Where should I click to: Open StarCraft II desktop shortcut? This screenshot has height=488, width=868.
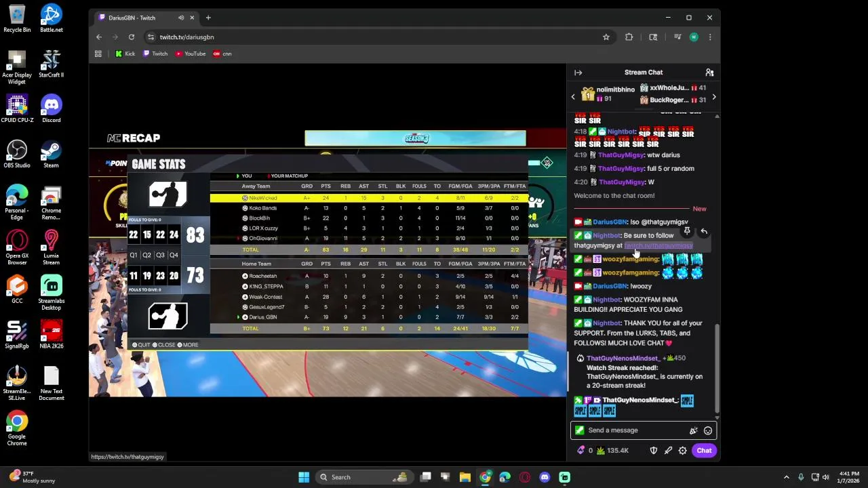pos(52,64)
